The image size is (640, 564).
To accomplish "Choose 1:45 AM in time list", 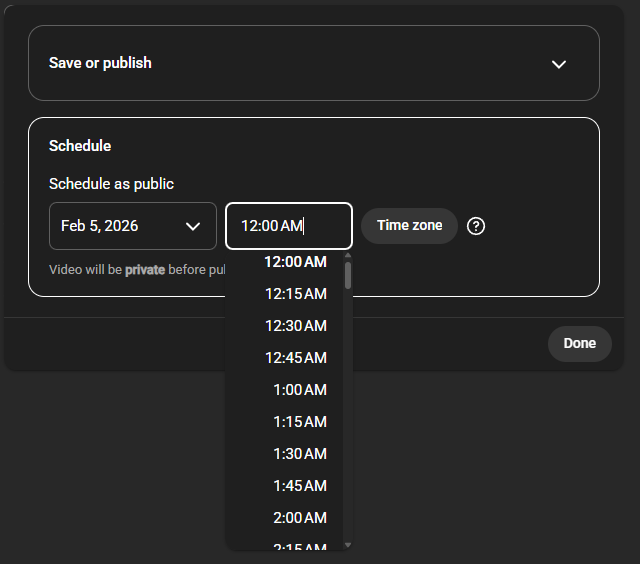I will (x=299, y=486).
